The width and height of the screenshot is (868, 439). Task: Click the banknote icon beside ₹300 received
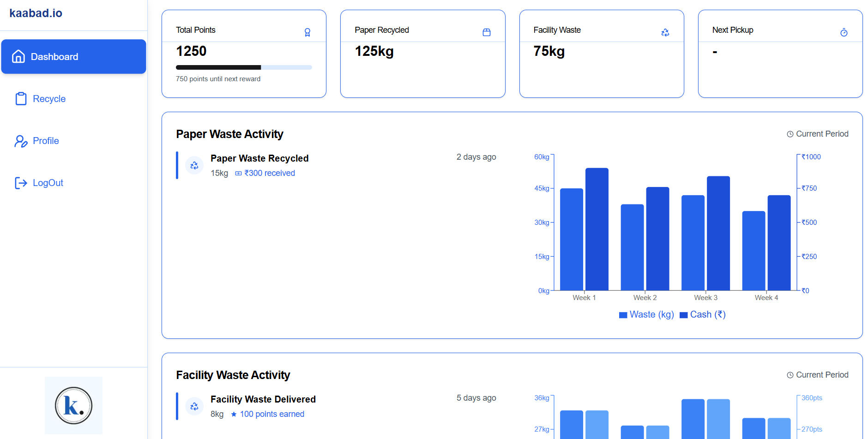click(239, 173)
